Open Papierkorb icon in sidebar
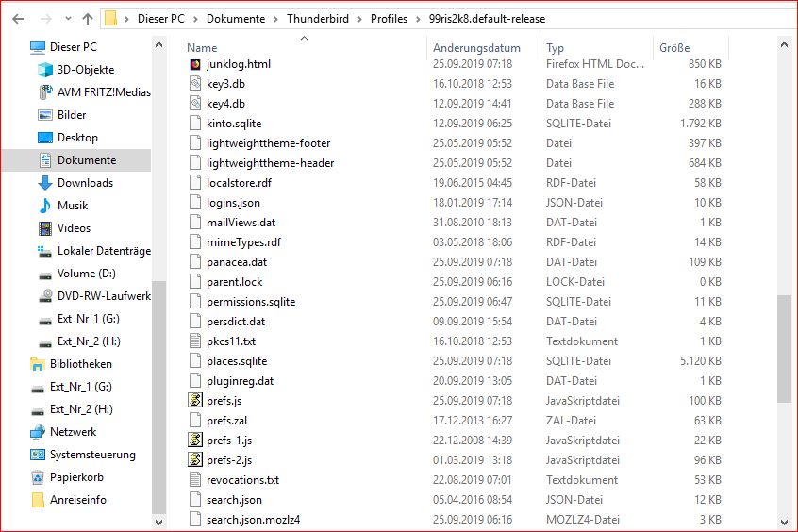 point(37,477)
